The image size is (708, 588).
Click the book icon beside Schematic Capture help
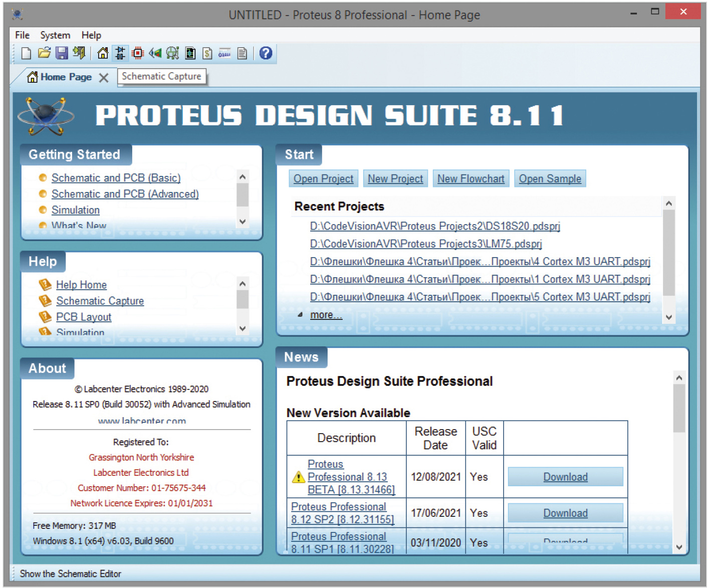(x=45, y=301)
